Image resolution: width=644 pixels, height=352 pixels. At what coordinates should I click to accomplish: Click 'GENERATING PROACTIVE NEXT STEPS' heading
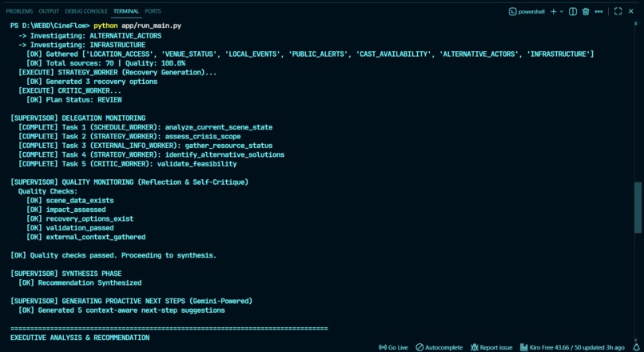[131, 301]
